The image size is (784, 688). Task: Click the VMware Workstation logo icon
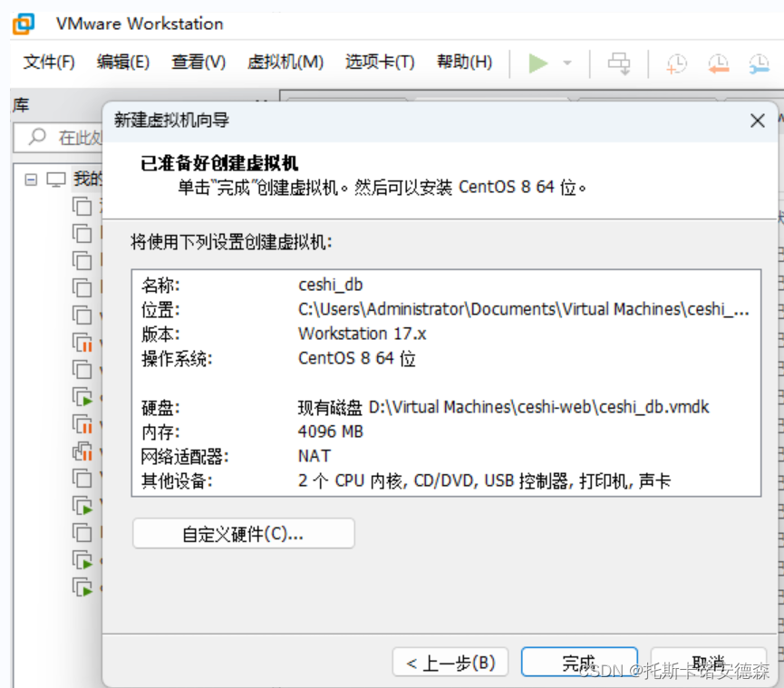[x=24, y=24]
